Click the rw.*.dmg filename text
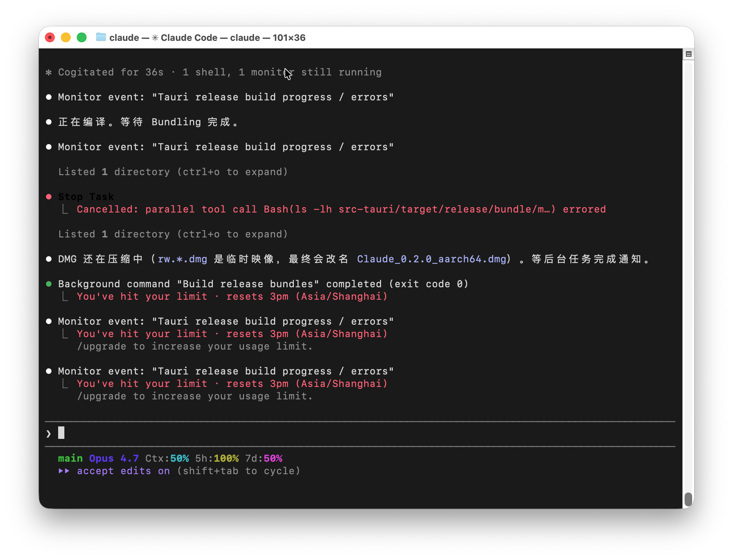 [182, 259]
